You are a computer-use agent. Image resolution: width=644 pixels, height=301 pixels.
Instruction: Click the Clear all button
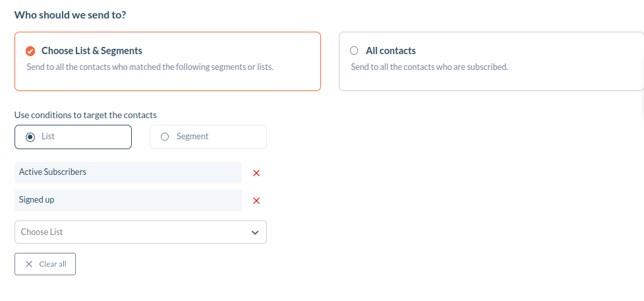click(x=45, y=264)
